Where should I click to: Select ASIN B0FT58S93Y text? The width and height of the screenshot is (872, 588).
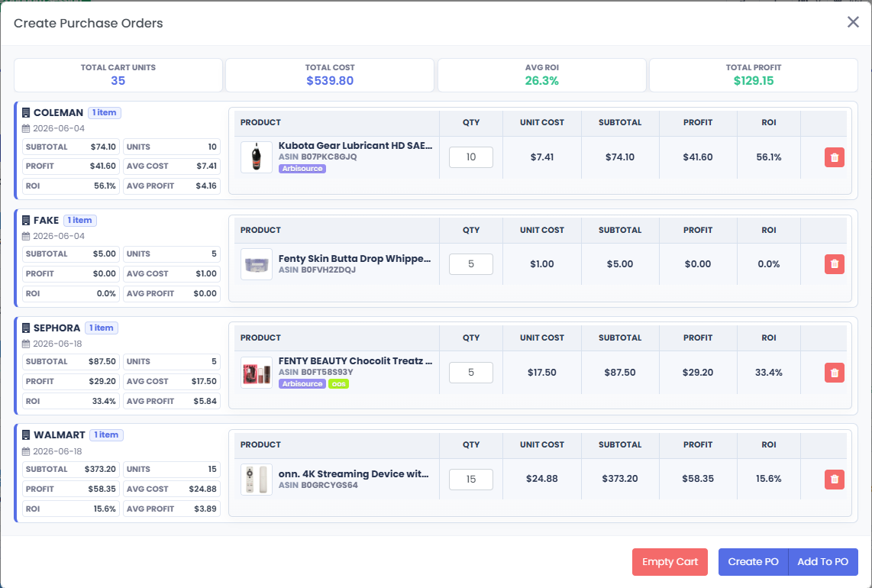pyautogui.click(x=316, y=372)
